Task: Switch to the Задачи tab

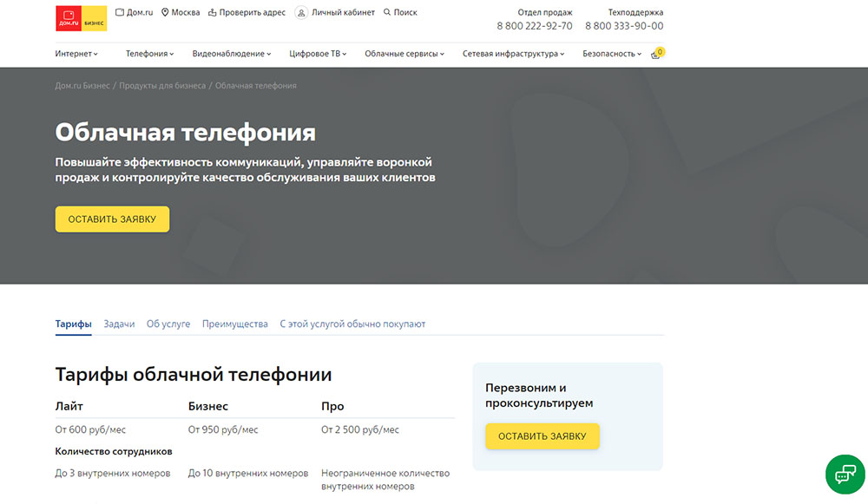Action: tap(119, 324)
